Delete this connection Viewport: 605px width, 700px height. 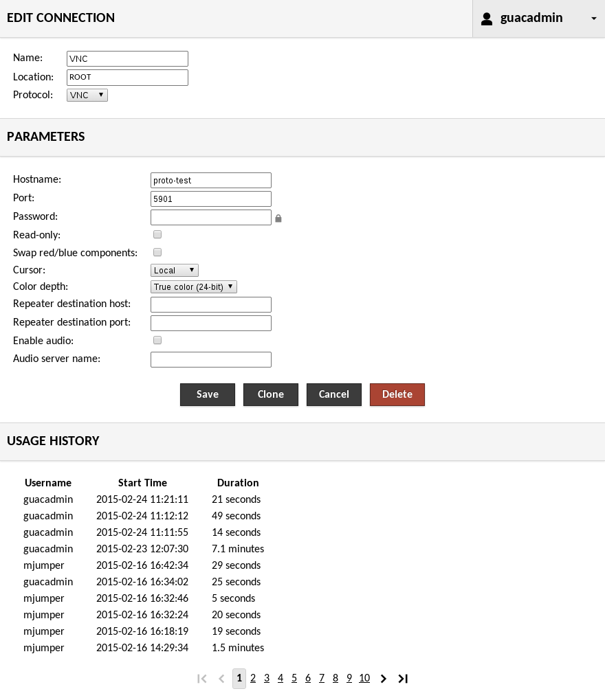pos(397,394)
